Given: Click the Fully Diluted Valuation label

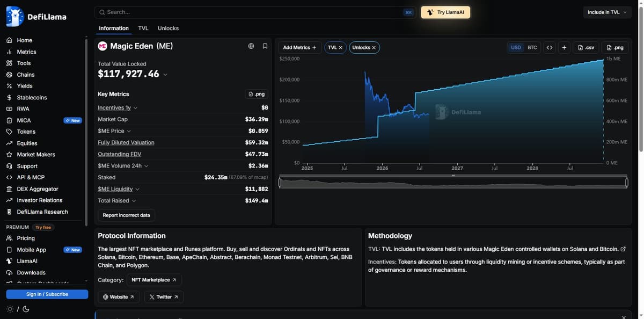Looking at the screenshot, I should (x=126, y=142).
